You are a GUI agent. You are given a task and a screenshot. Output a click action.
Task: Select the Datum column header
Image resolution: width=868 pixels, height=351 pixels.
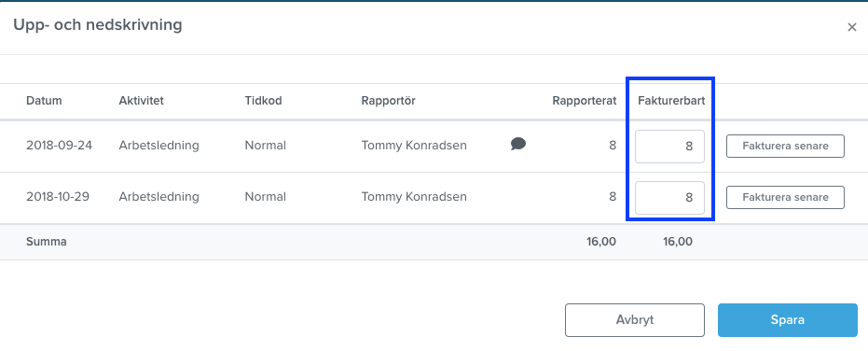pyautogui.click(x=45, y=101)
